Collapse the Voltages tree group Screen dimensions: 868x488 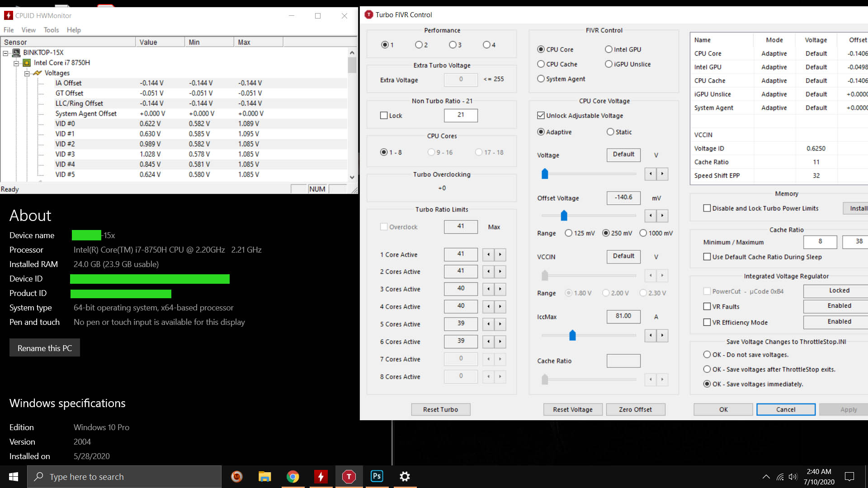[x=27, y=73]
